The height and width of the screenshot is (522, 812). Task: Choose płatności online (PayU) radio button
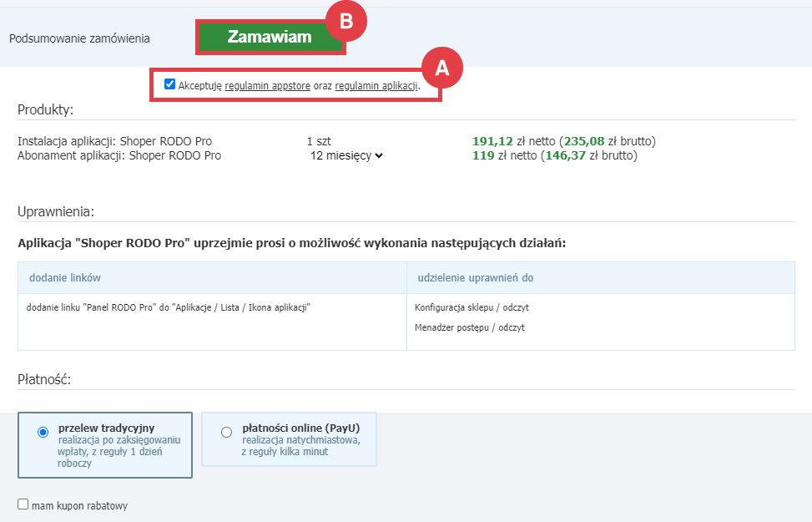(227, 432)
